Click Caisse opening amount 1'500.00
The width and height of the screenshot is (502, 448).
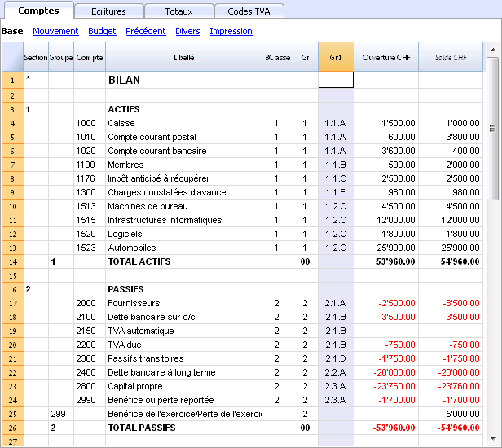pos(399,123)
